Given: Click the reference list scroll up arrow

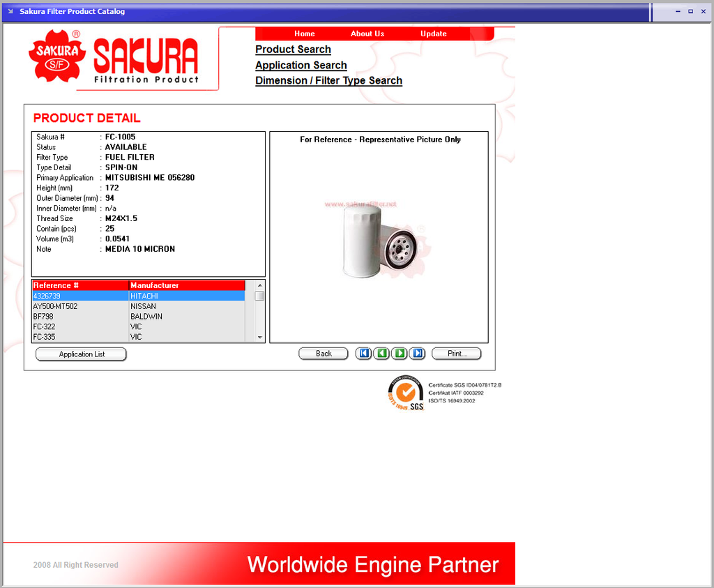Looking at the screenshot, I should pos(259,285).
